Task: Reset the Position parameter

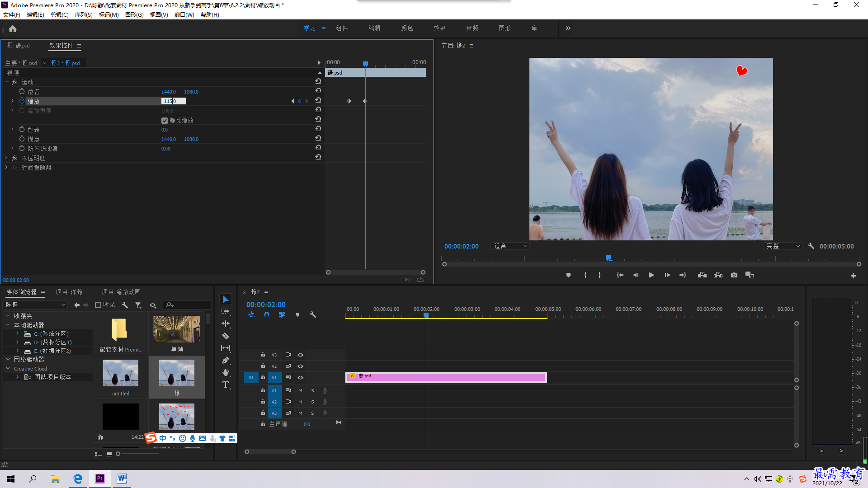Action: (x=318, y=91)
